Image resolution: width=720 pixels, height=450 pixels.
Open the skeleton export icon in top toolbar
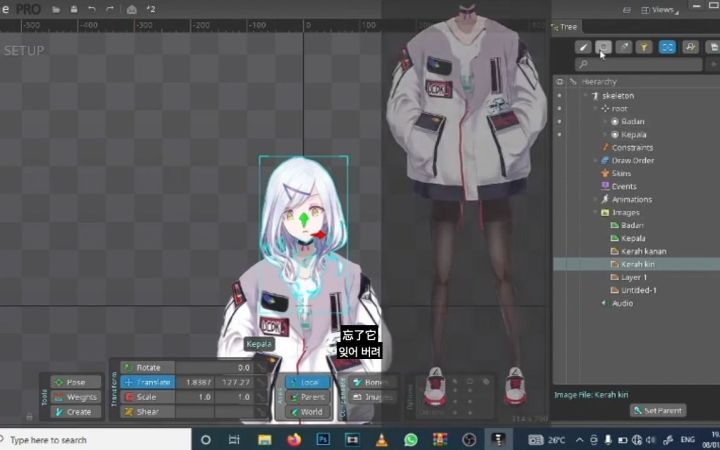tap(131, 9)
